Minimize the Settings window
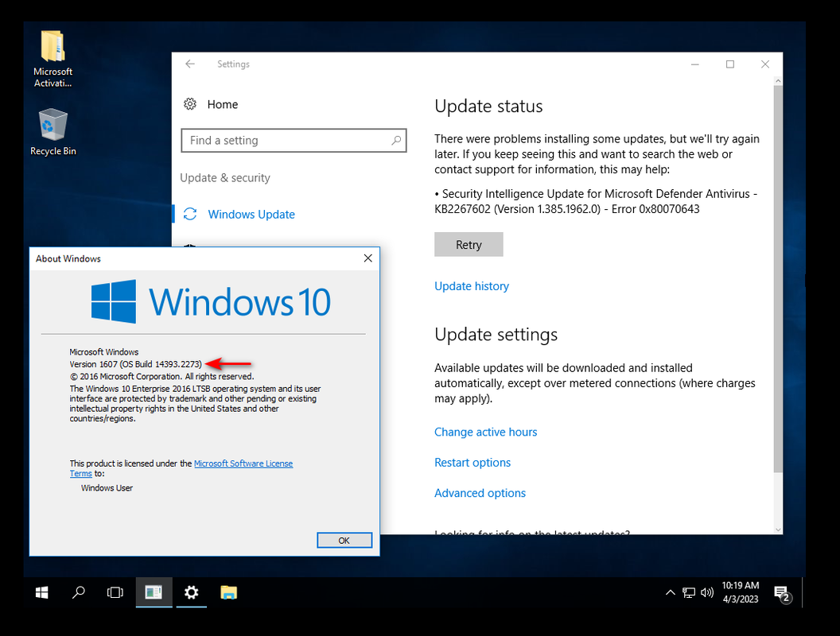Viewport: 840px width, 636px height. tap(694, 64)
